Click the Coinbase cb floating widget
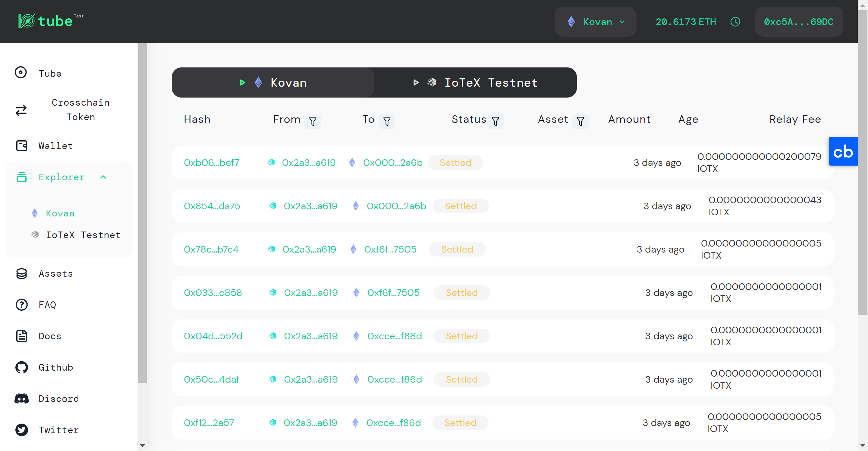The width and height of the screenshot is (868, 451). 843,151
